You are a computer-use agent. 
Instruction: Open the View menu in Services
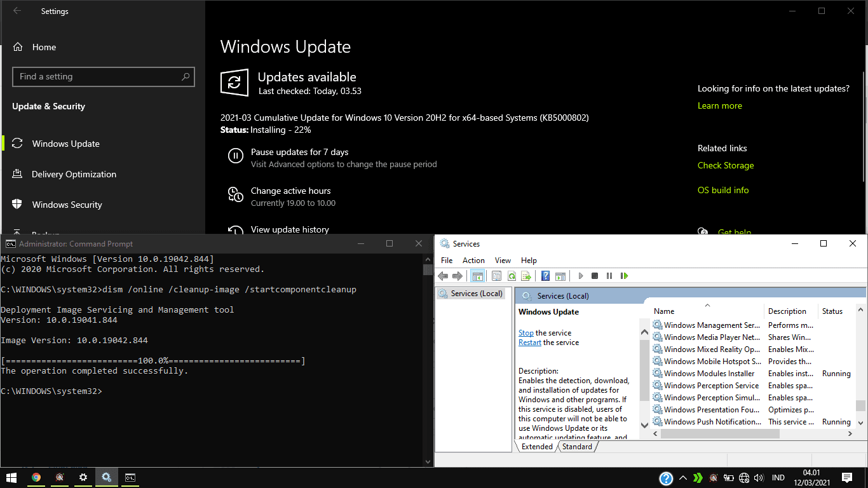pyautogui.click(x=503, y=261)
